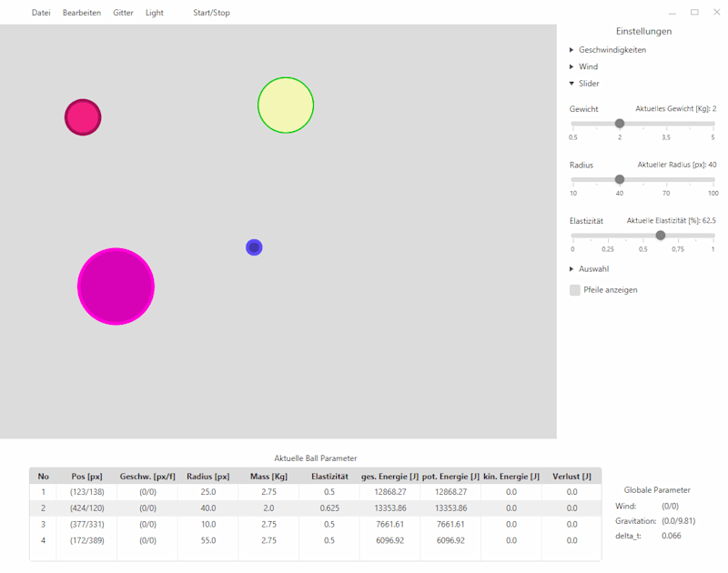
Task: Click the ges. Energie [J] column header
Action: click(x=390, y=477)
